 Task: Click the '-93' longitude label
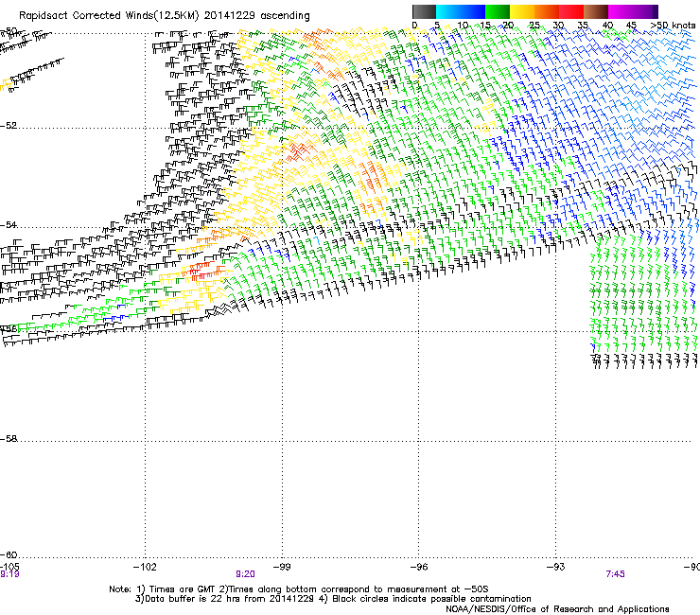click(556, 567)
